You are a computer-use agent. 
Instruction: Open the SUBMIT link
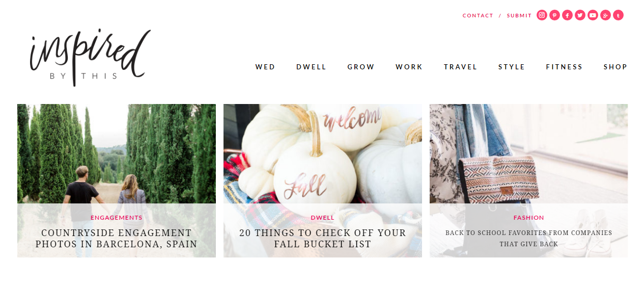pos(519,16)
